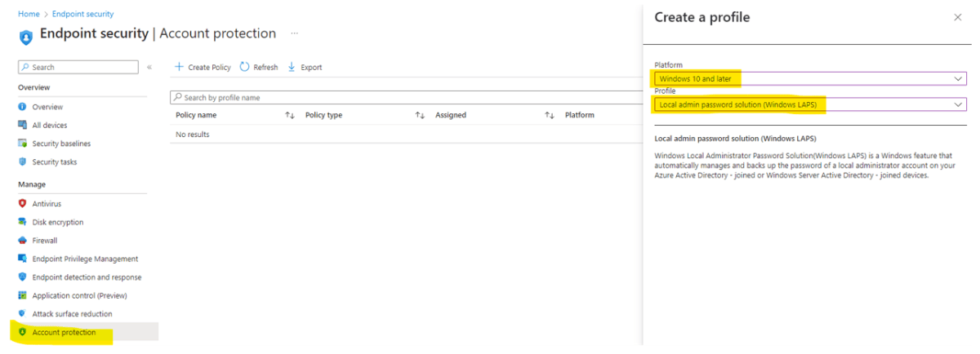
Task: Click the Overview info icon in sidebar
Action: pos(23,107)
